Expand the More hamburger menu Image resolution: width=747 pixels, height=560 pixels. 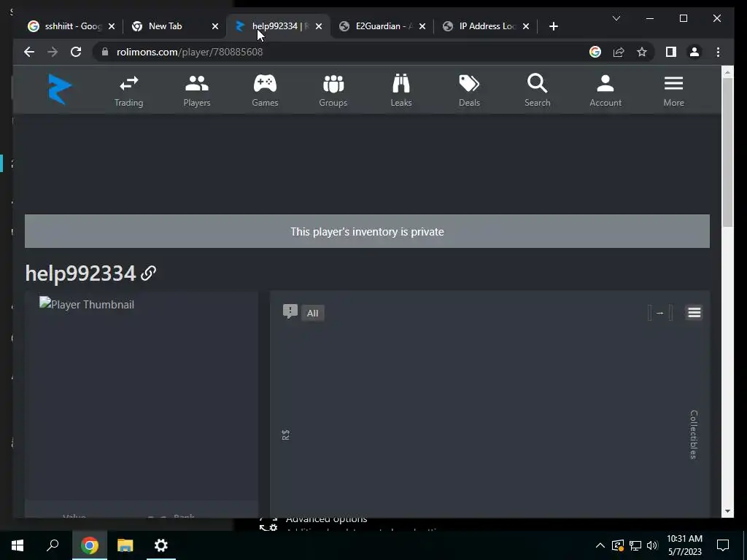(x=673, y=91)
